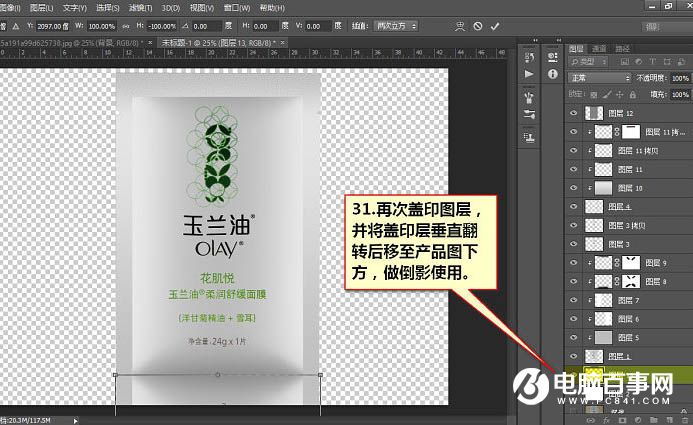Open the Brush presets panel icon
Viewport: 693px width, 425px height.
529,97
